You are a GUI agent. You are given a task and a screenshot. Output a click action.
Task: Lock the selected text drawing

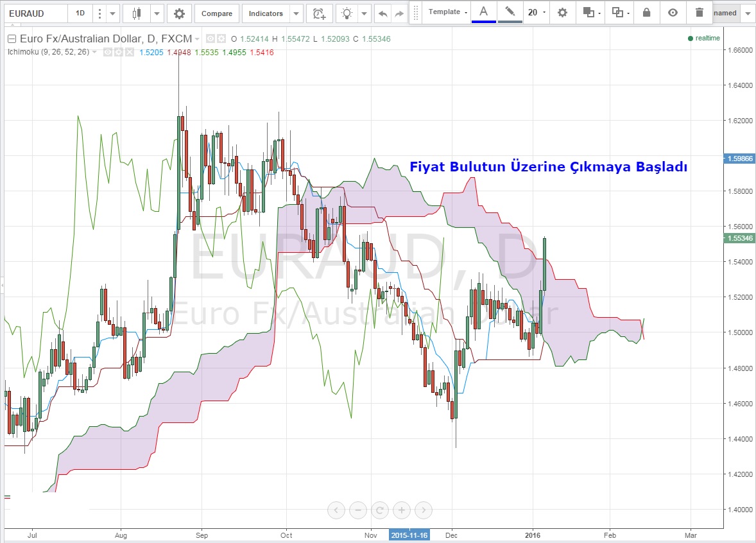point(646,12)
